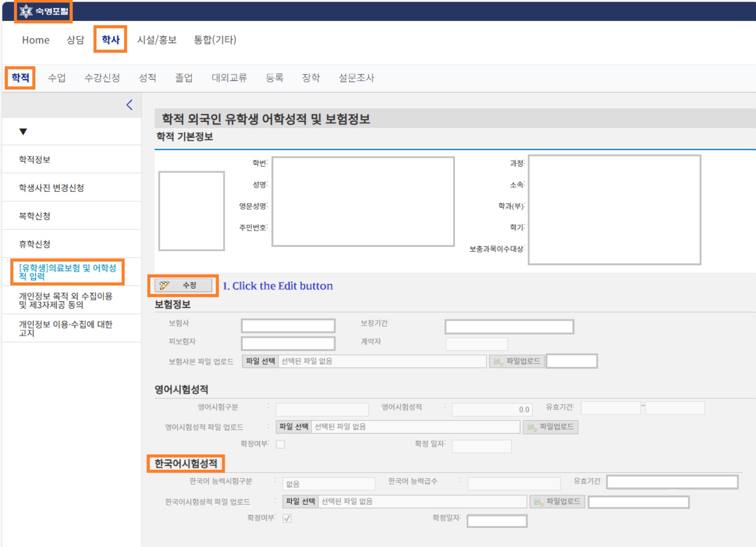This screenshot has width=756, height=547.
Task: Open the 시설/홍보 menu
Action: coord(157,40)
